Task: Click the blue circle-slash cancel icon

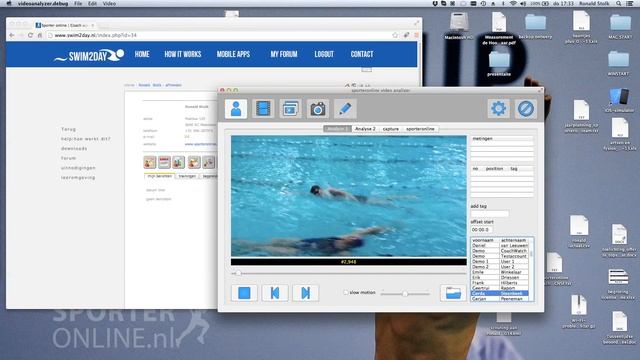Action: 526,109
